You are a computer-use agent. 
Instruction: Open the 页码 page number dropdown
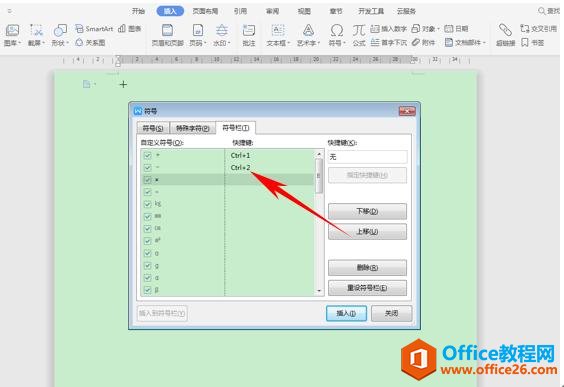205,43
